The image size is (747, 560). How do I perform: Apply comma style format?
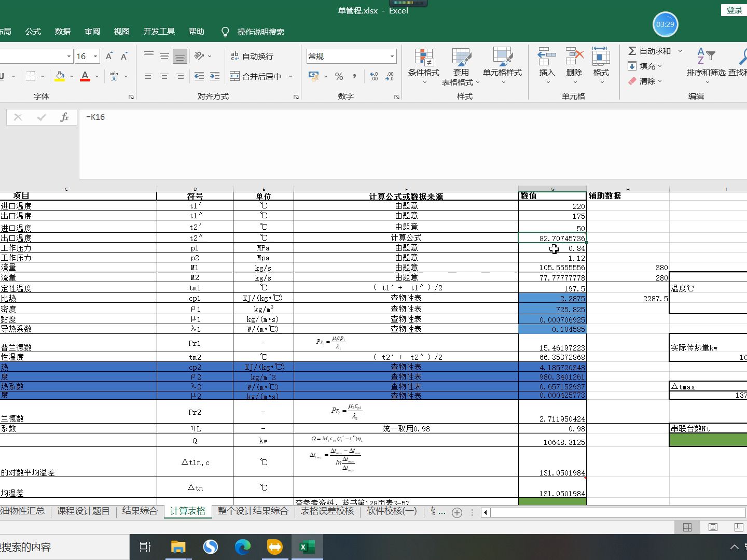(x=355, y=76)
